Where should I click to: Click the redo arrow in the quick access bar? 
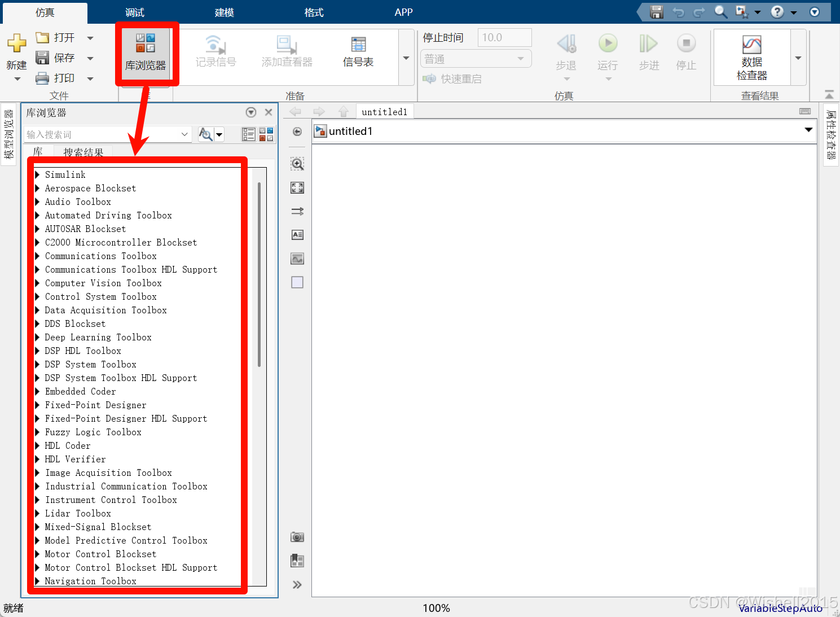click(x=699, y=12)
